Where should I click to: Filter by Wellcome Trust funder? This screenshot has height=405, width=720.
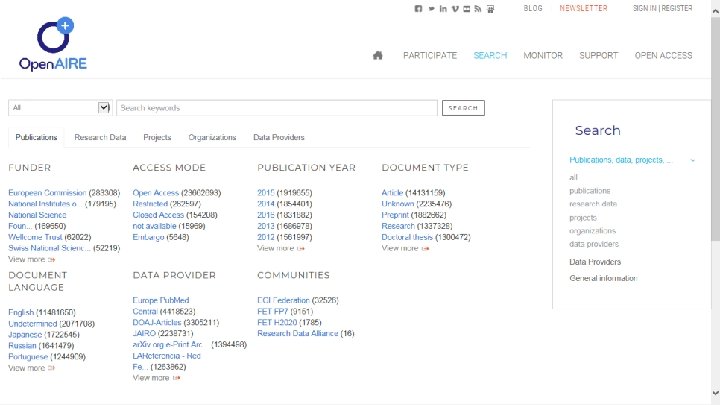coord(35,237)
